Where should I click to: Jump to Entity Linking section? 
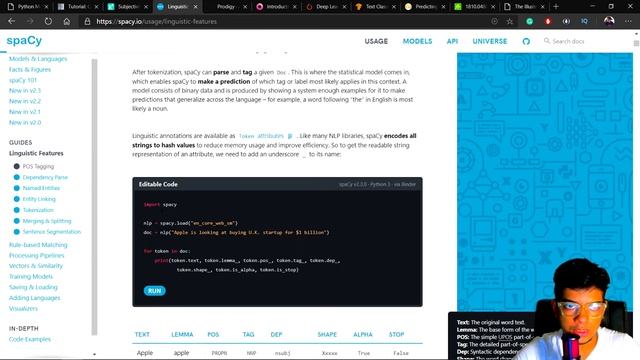(39, 199)
